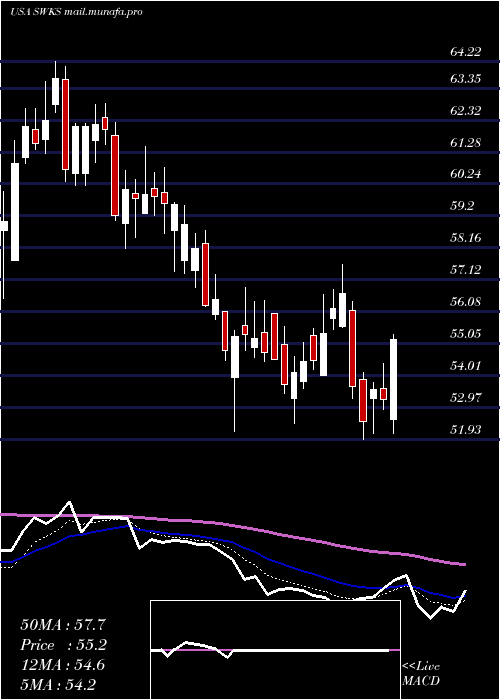Click the 57.12 price axis label

(466, 270)
